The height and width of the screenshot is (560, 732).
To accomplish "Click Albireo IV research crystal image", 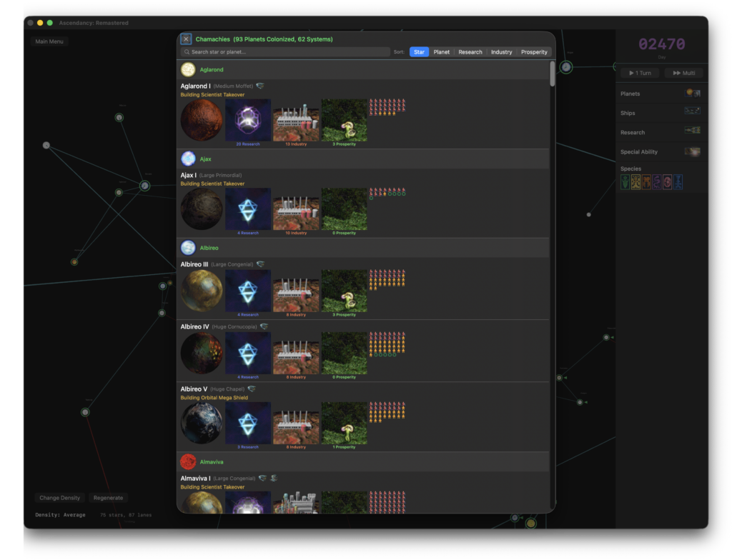I will tap(248, 354).
